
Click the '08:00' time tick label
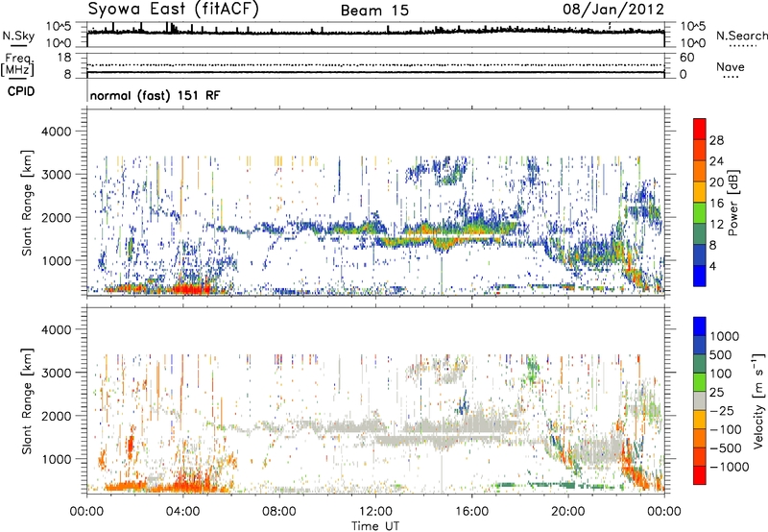tap(279, 512)
